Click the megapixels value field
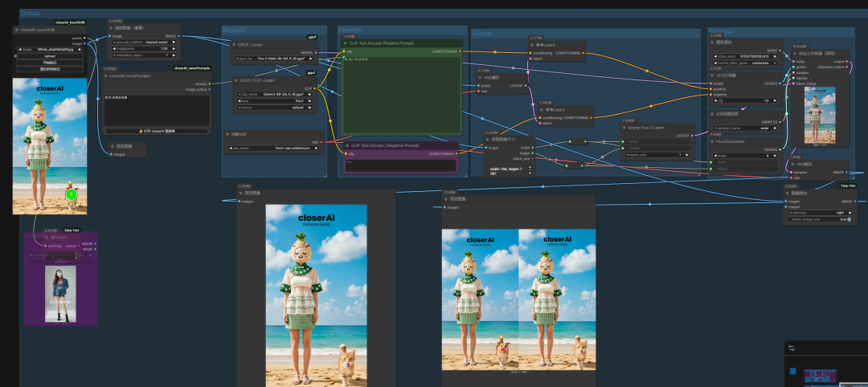This screenshot has height=387, width=868. 145,48
